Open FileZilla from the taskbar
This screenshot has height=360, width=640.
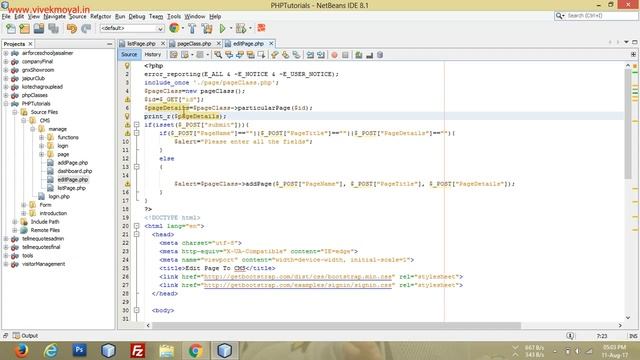click(x=138, y=351)
